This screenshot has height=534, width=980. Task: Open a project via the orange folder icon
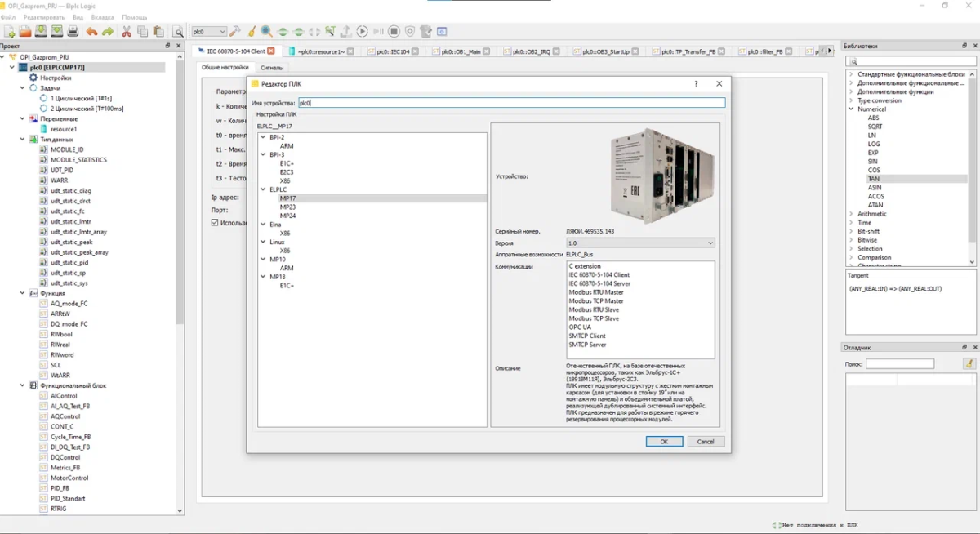coord(25,32)
